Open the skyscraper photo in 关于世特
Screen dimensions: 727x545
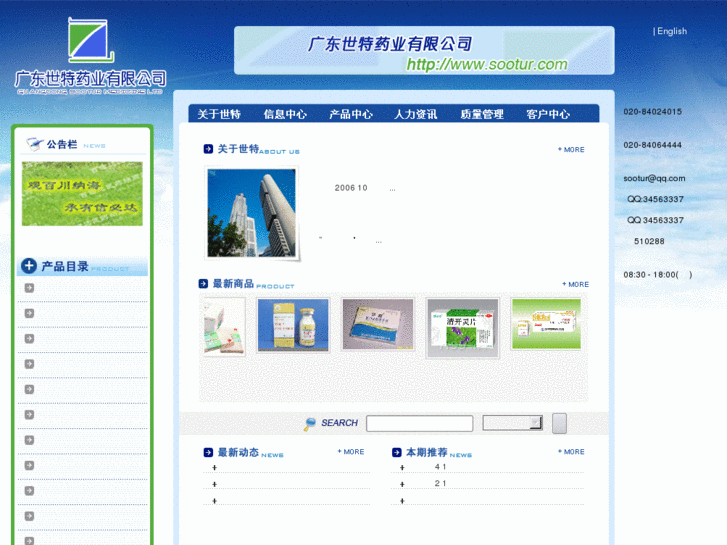click(x=252, y=213)
